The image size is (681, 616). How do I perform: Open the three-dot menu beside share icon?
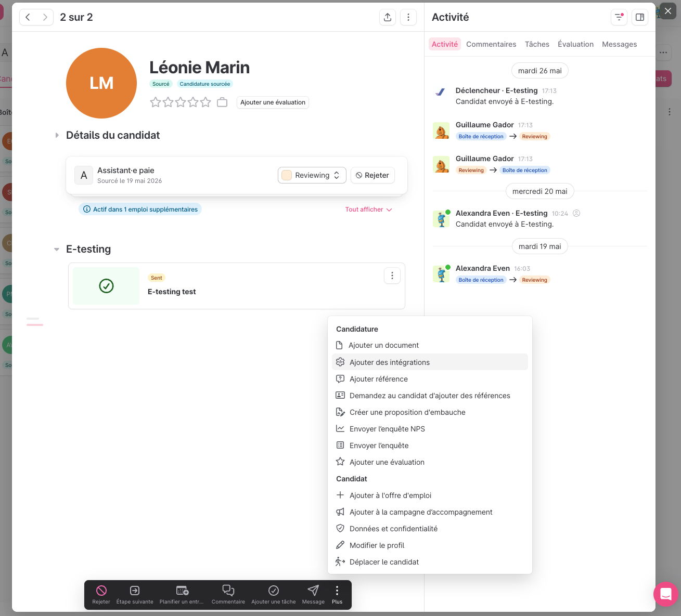pyautogui.click(x=408, y=17)
